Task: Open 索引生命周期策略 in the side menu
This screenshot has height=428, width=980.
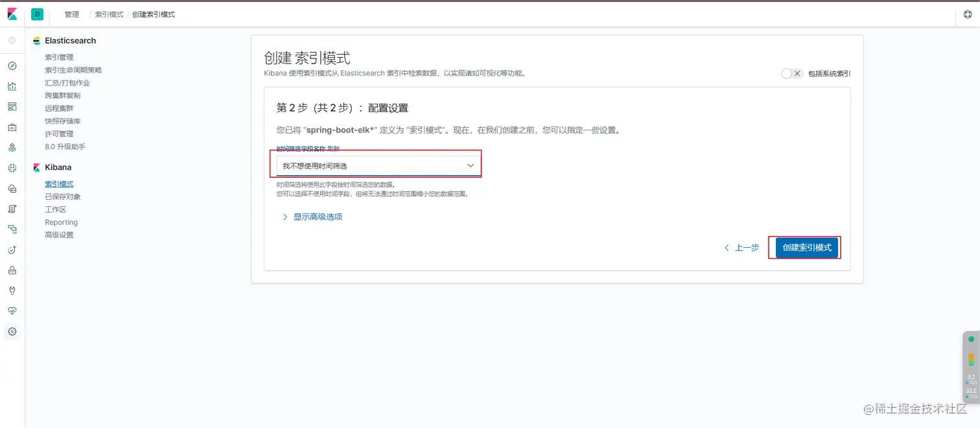Action: [x=73, y=70]
